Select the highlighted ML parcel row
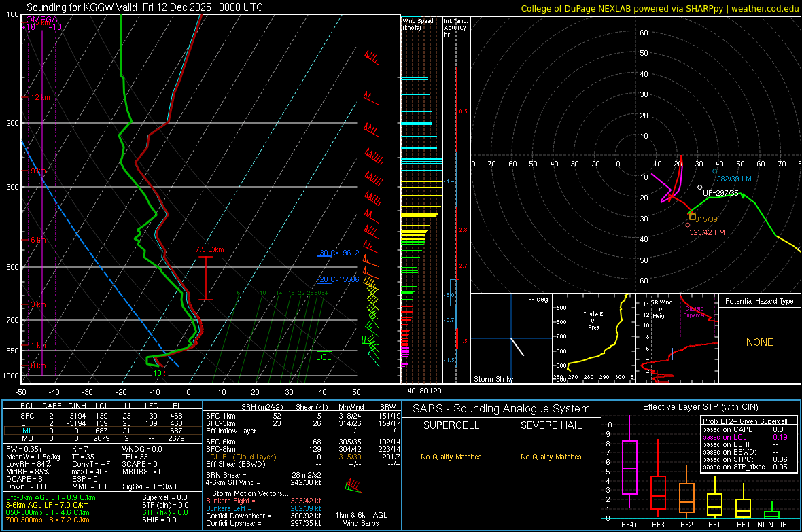The image size is (802, 532). click(x=102, y=431)
